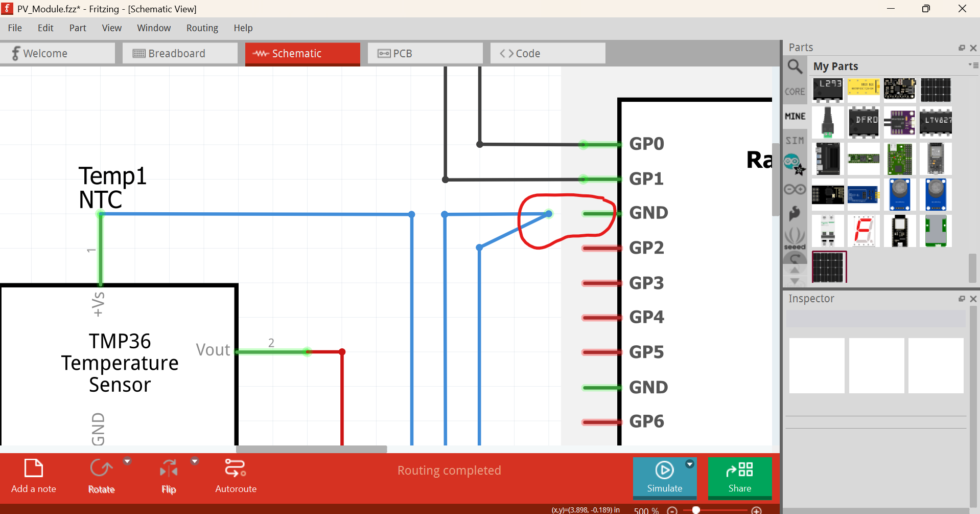The image size is (980, 514).
Task: Open the SparkFun flame parts bin
Action: 795,213
